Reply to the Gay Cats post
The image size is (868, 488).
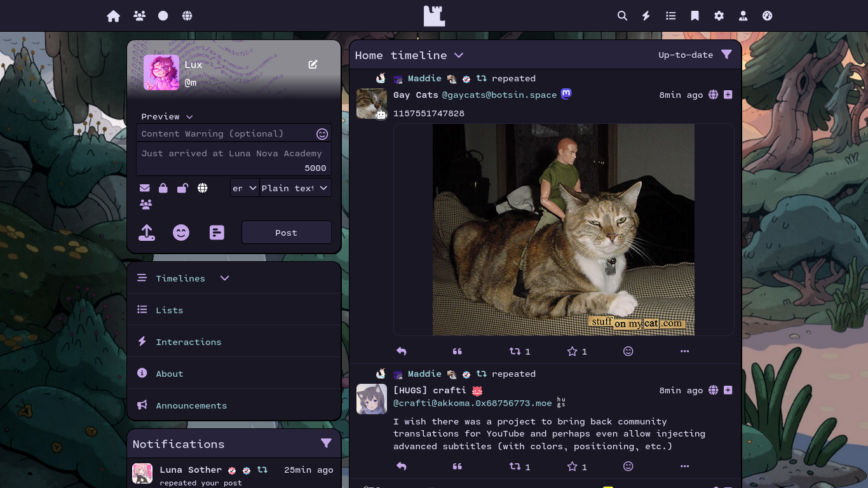click(x=401, y=351)
